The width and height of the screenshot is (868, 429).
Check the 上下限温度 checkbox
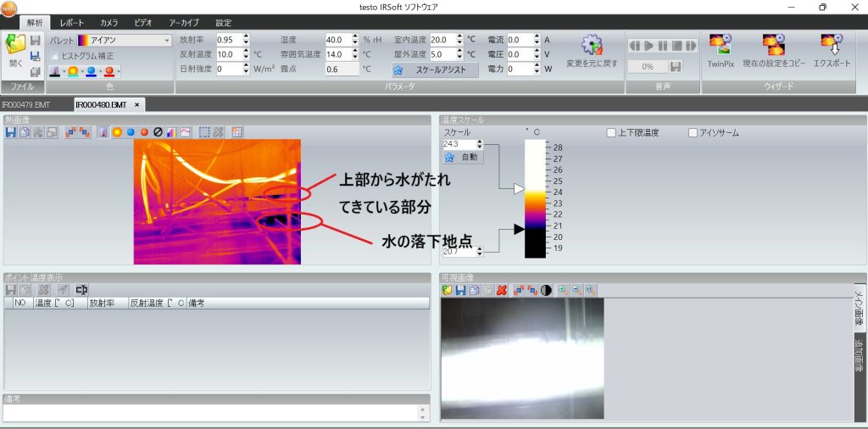tap(611, 133)
